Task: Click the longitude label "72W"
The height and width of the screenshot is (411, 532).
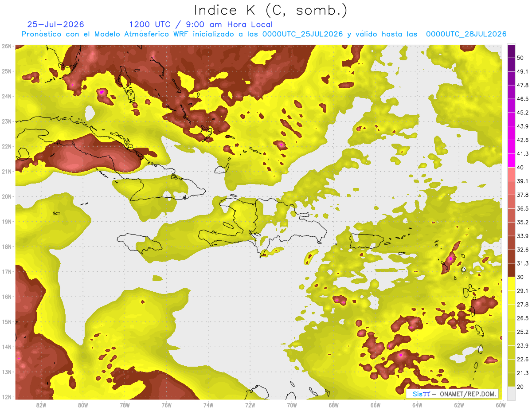Action: click(250, 405)
